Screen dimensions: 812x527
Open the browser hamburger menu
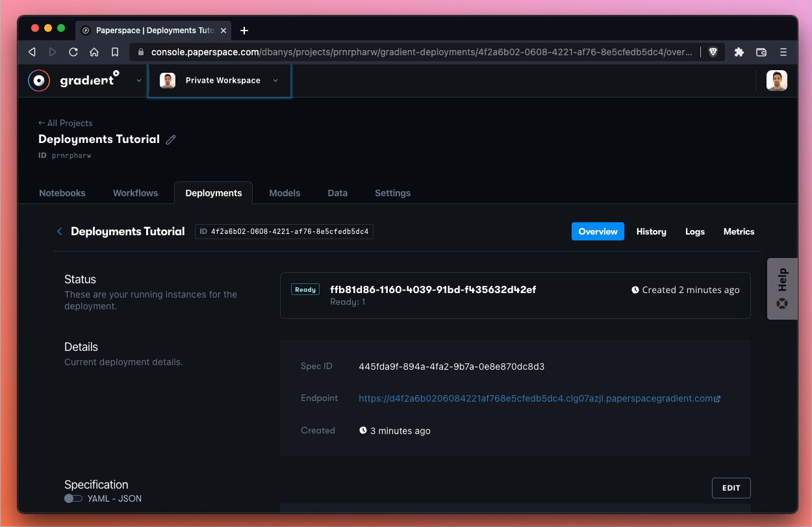[783, 52]
